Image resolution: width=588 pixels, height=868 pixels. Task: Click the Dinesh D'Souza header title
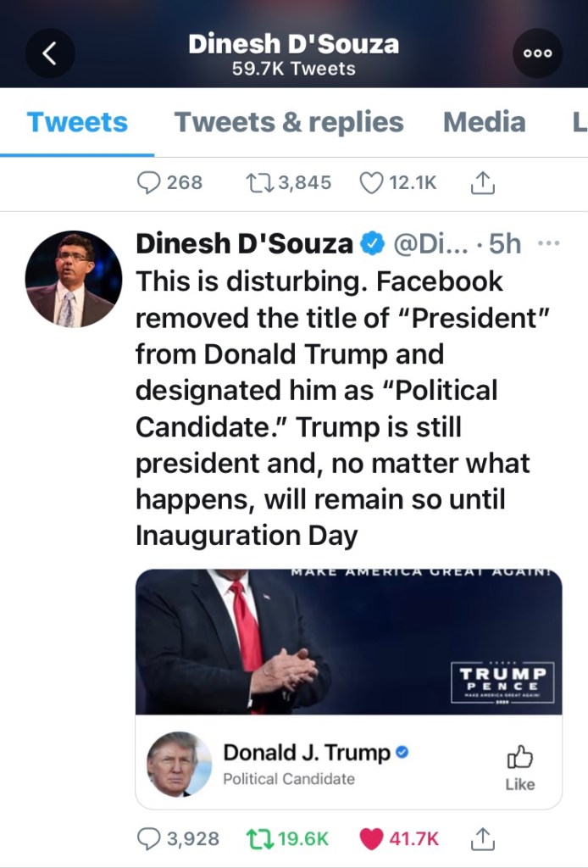coord(293,44)
